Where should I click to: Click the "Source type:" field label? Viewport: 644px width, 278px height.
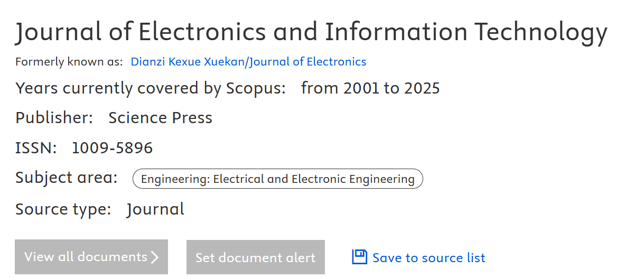click(x=63, y=209)
